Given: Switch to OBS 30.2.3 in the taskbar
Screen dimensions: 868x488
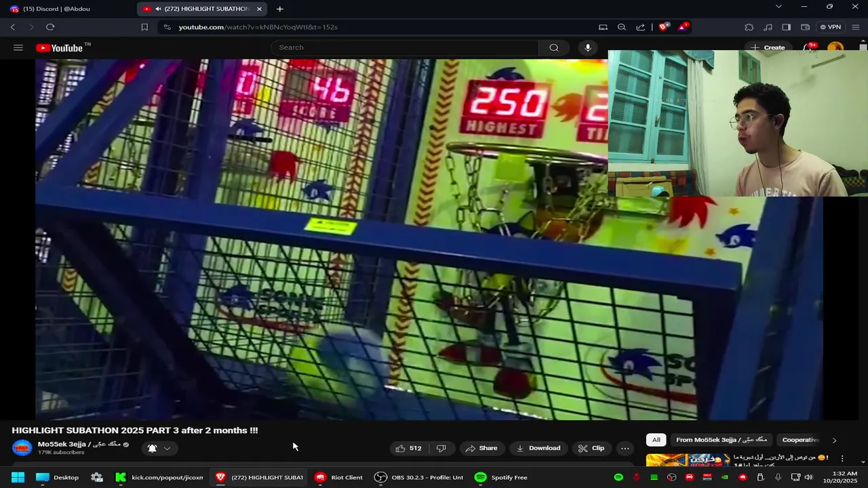Looking at the screenshot, I should (x=419, y=477).
